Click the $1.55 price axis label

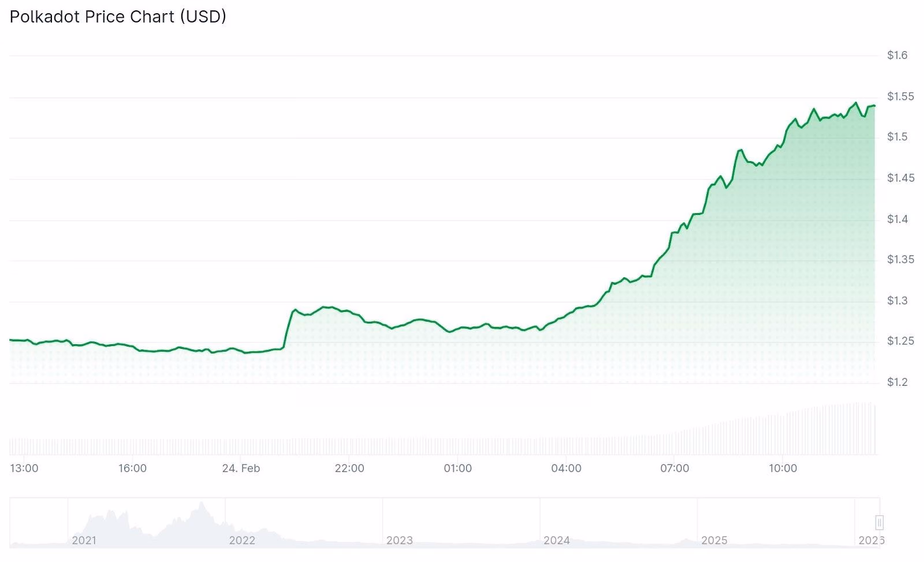(900, 96)
